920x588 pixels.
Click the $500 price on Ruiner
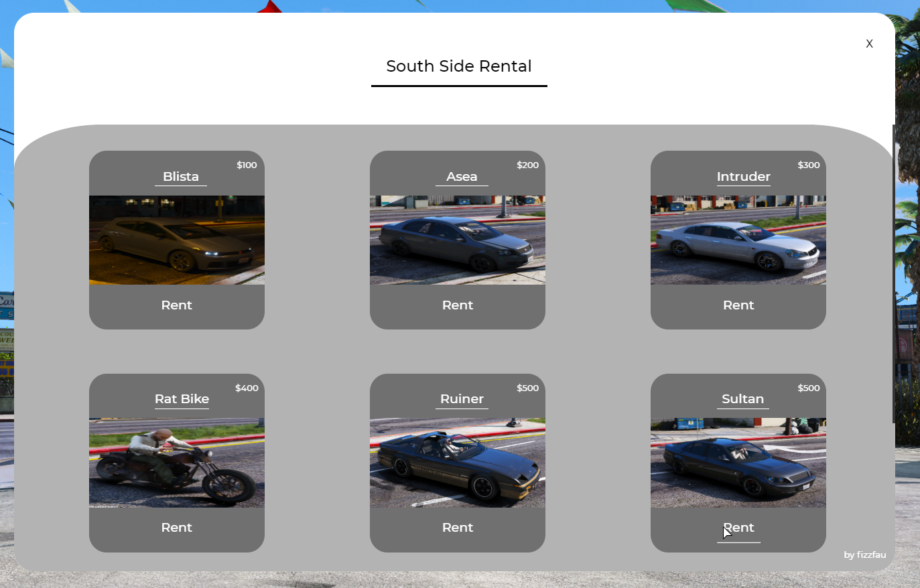tap(527, 388)
